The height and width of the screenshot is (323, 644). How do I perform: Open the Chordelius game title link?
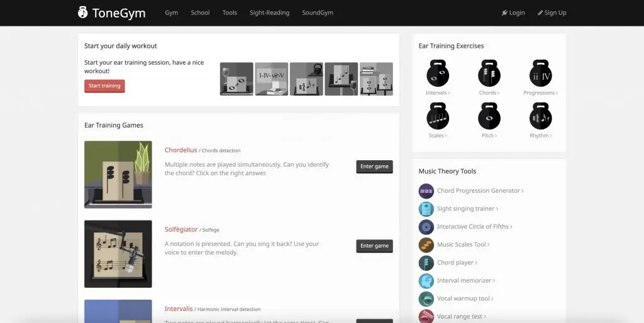click(x=180, y=150)
